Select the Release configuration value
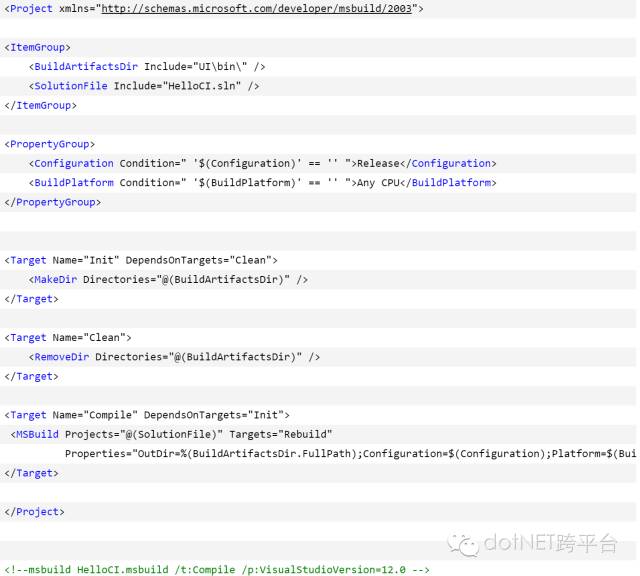The image size is (640, 576). click(x=378, y=163)
